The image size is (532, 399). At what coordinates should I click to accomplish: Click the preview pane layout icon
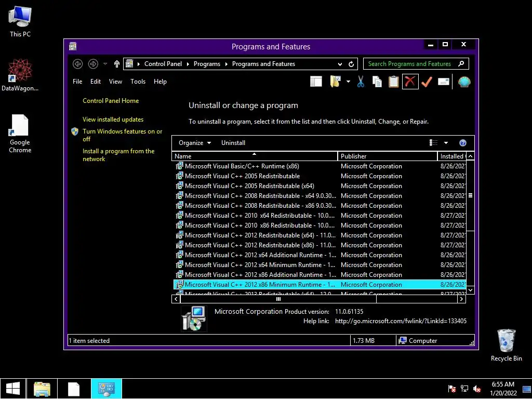[x=316, y=82]
